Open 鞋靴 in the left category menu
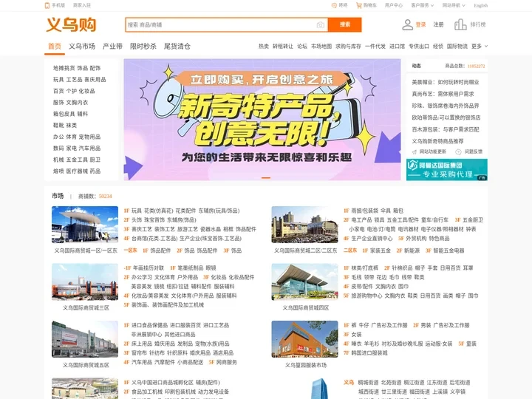Viewport: 532px width, 399px height. [x=58, y=125]
